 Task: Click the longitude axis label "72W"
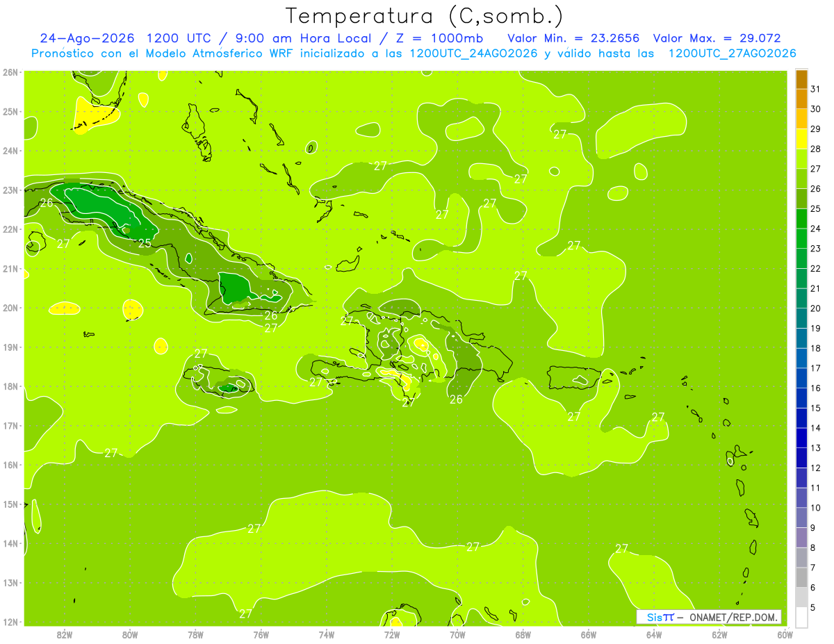point(392,634)
